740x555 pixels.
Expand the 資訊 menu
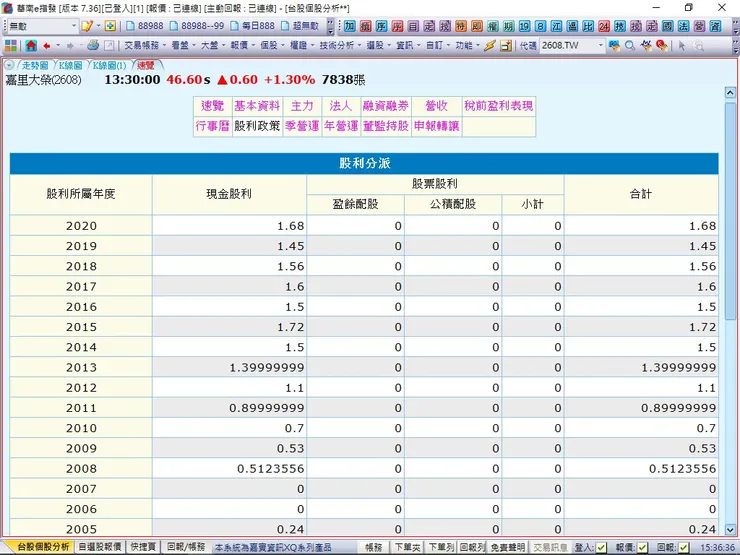pyautogui.click(x=408, y=46)
